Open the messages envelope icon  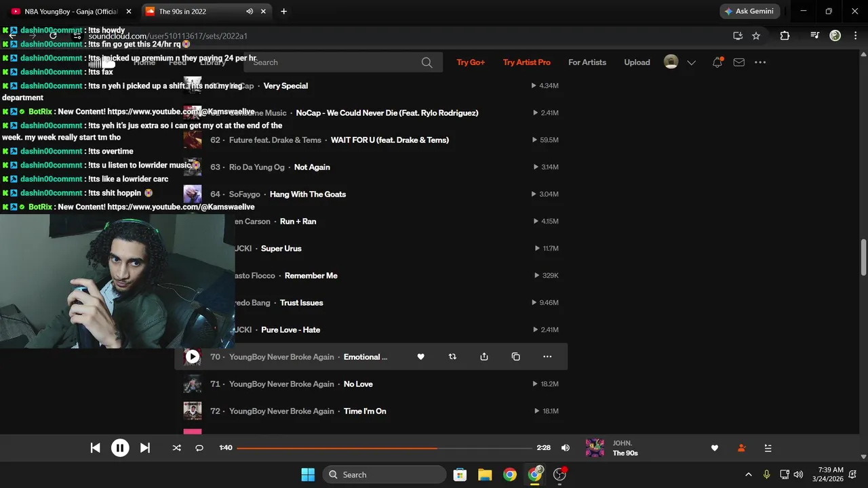point(739,62)
